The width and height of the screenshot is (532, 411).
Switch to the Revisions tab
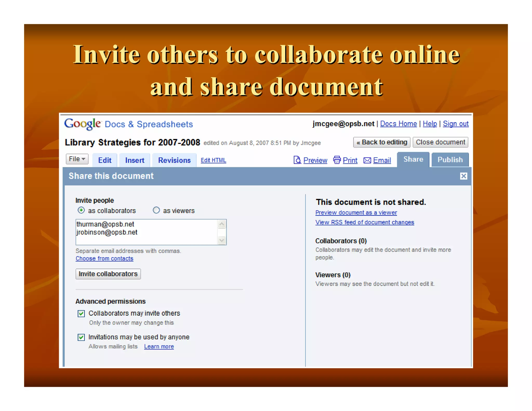(x=174, y=160)
